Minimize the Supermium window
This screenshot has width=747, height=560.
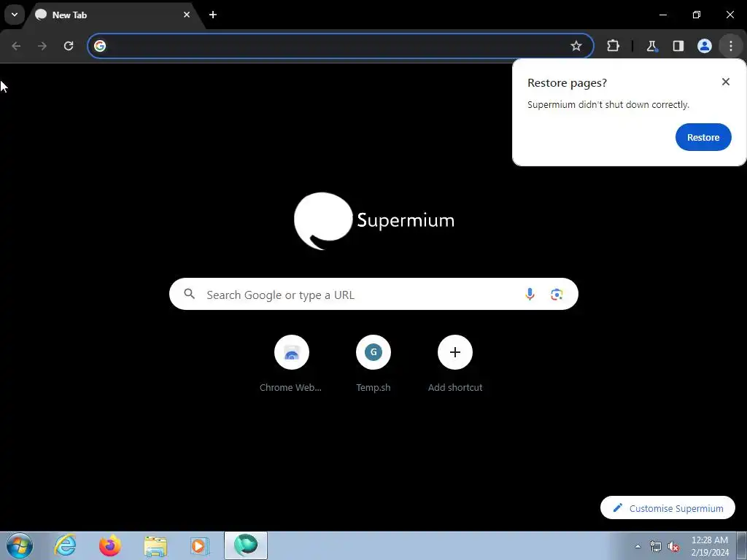(x=662, y=15)
